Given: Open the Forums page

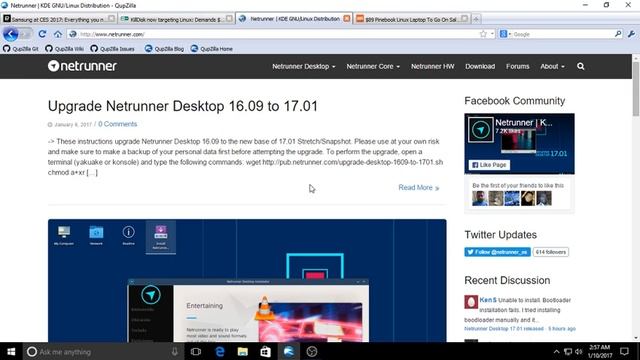Looking at the screenshot, I should pos(518,67).
